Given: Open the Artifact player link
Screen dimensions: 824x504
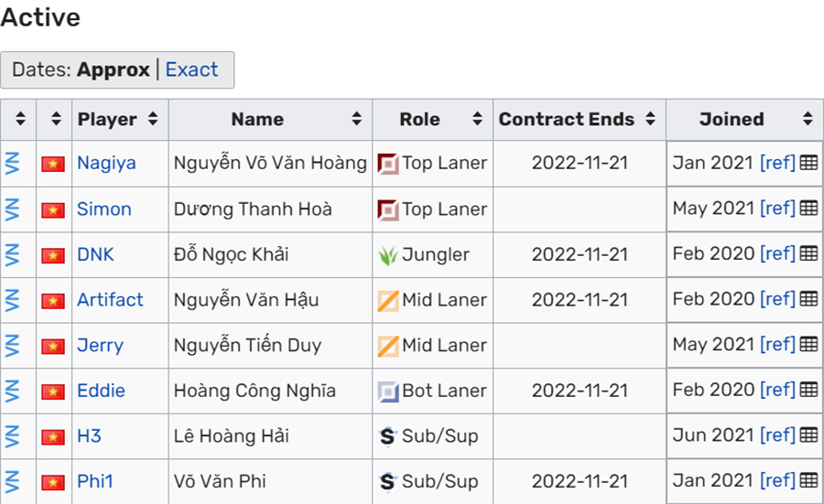Looking at the screenshot, I should click(x=110, y=300).
